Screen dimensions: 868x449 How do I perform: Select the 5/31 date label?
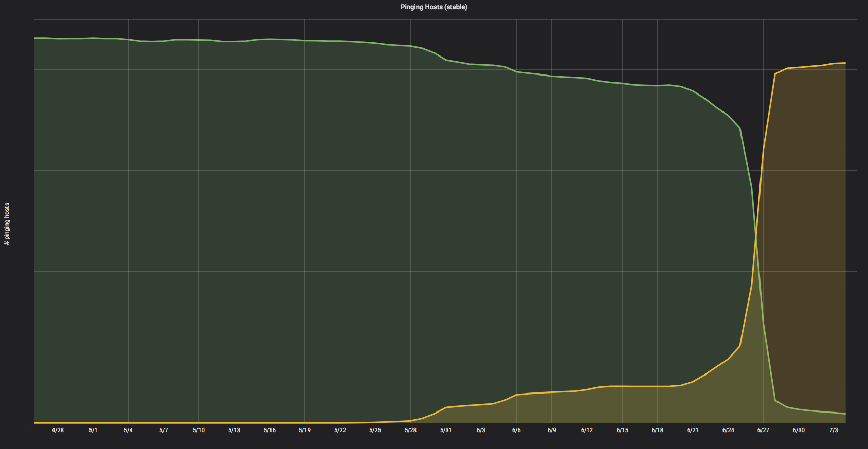[446, 430]
